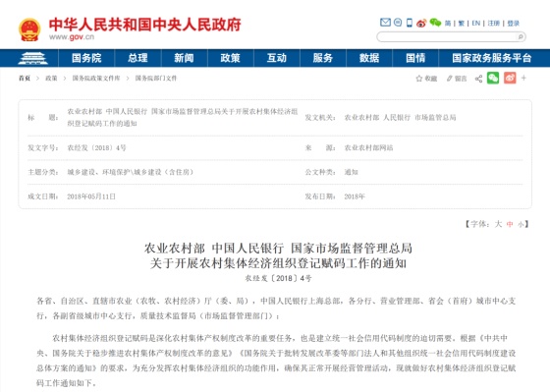Open the 国务院 navigation tab
The image size is (550, 392).
click(86, 58)
